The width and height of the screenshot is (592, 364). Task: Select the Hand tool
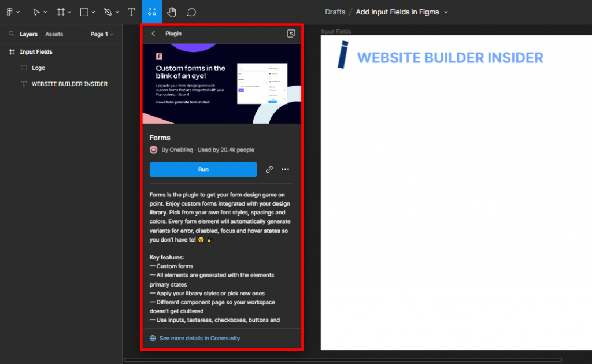tap(172, 12)
